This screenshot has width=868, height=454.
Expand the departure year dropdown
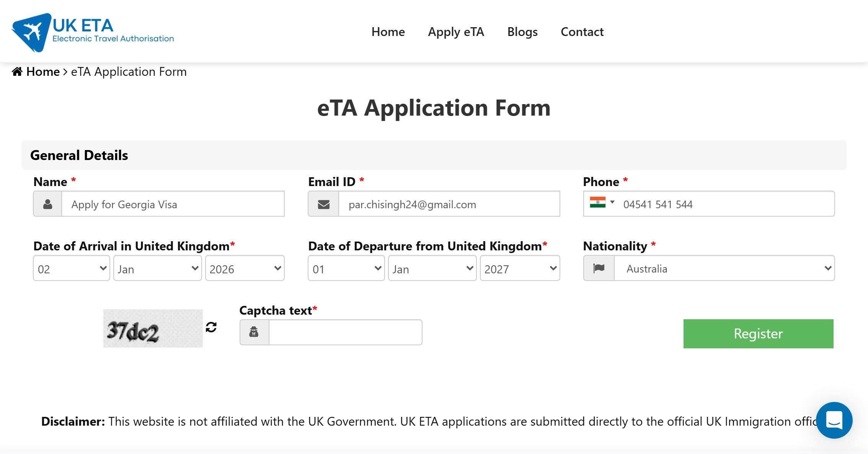click(520, 268)
